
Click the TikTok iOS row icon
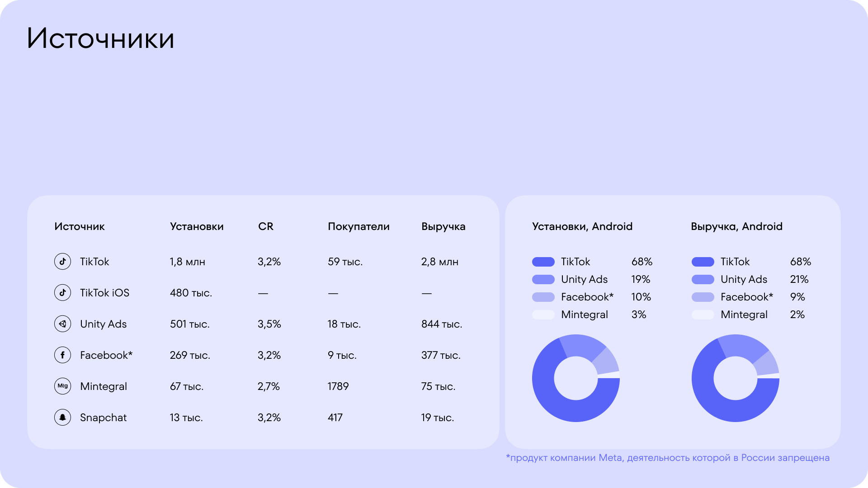pos(63,293)
